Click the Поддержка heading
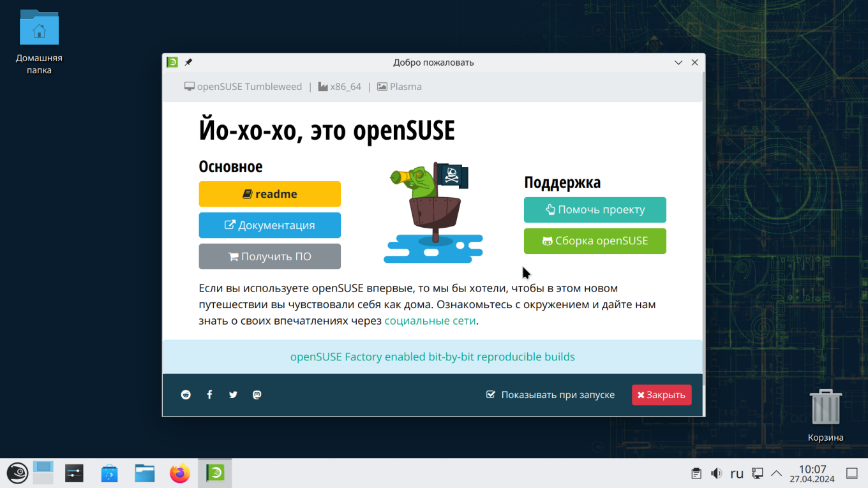This screenshot has width=868, height=488. pos(562,182)
